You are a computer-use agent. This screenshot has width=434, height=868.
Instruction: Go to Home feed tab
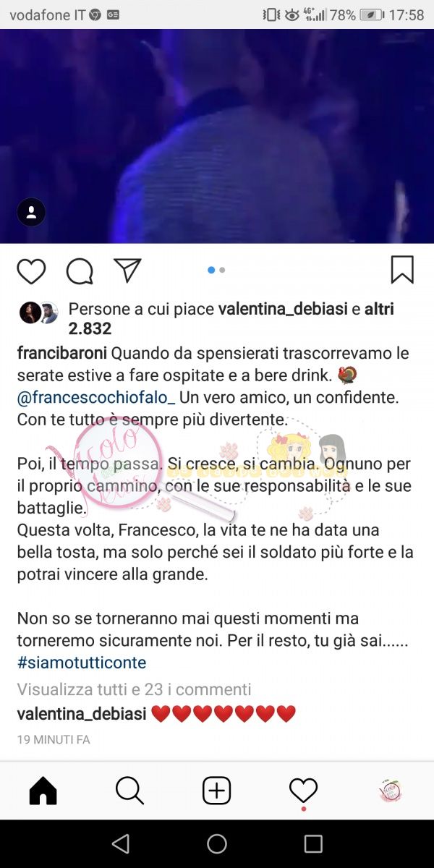[43, 791]
